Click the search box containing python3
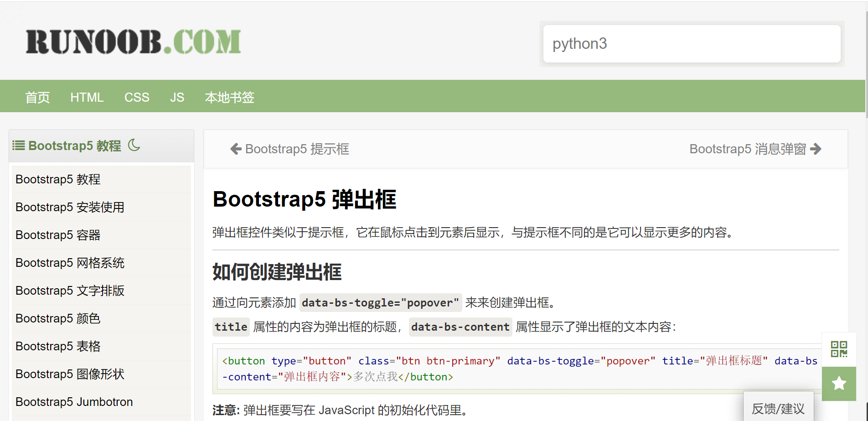Screen dimensions: 868x421 pyautogui.click(x=691, y=44)
